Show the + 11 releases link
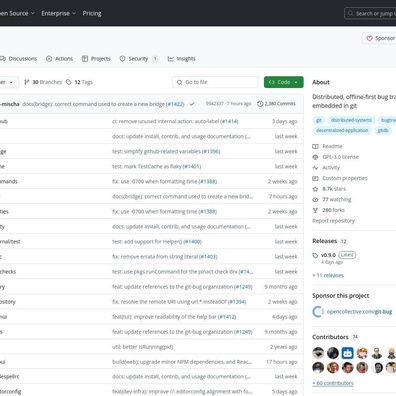Screen dimensions: 396x396 [x=328, y=275]
